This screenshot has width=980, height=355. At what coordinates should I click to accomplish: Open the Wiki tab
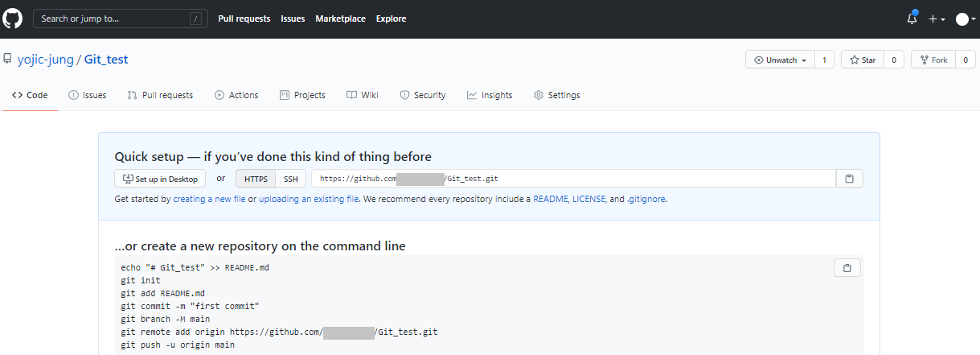point(363,95)
